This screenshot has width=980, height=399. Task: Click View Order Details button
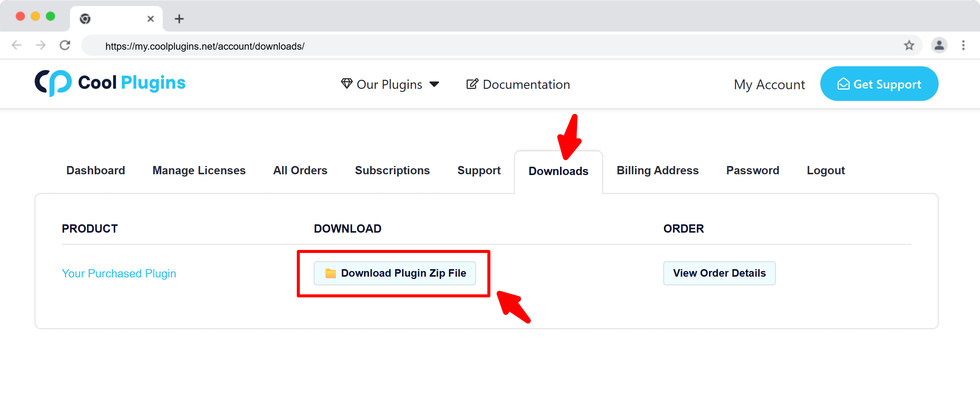coord(719,273)
